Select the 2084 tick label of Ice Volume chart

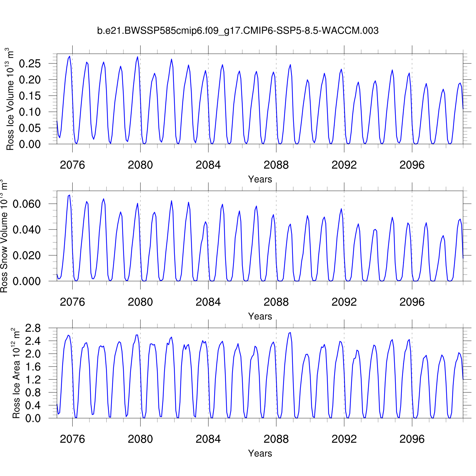coord(208,165)
